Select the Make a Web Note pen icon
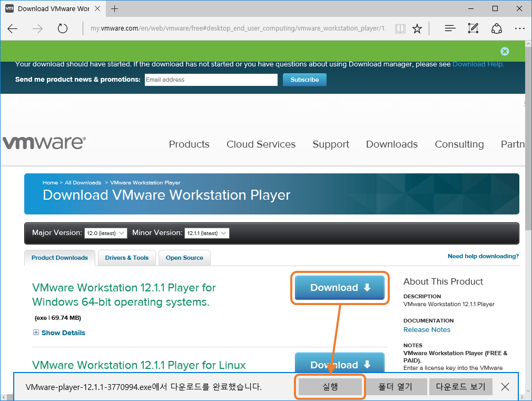 click(x=473, y=28)
